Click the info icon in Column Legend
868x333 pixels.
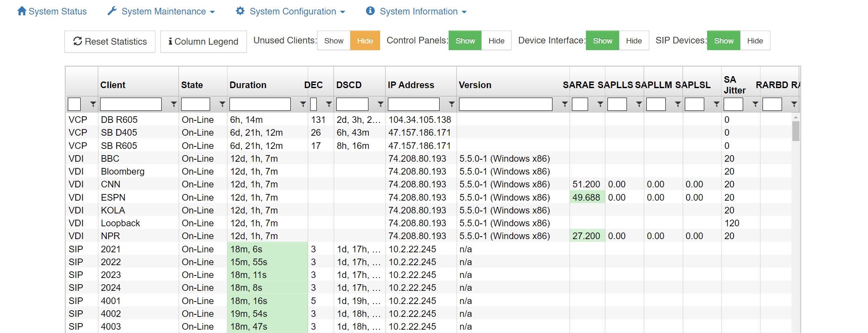point(170,41)
